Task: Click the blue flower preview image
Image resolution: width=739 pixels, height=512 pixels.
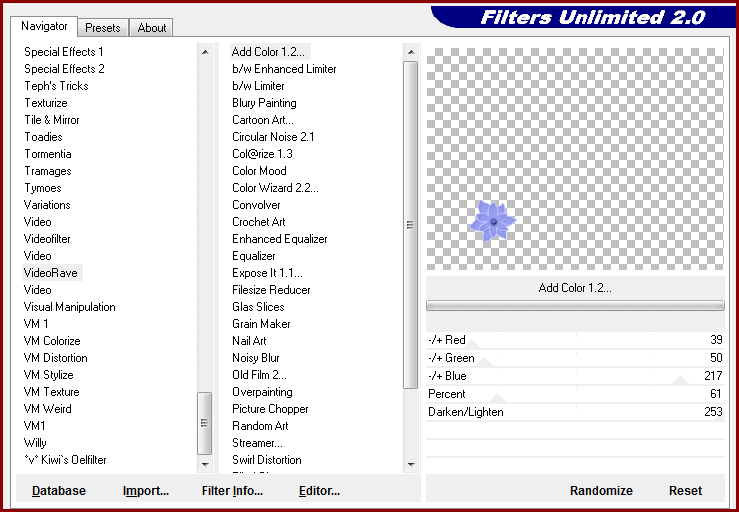Action: pyautogui.click(x=493, y=221)
